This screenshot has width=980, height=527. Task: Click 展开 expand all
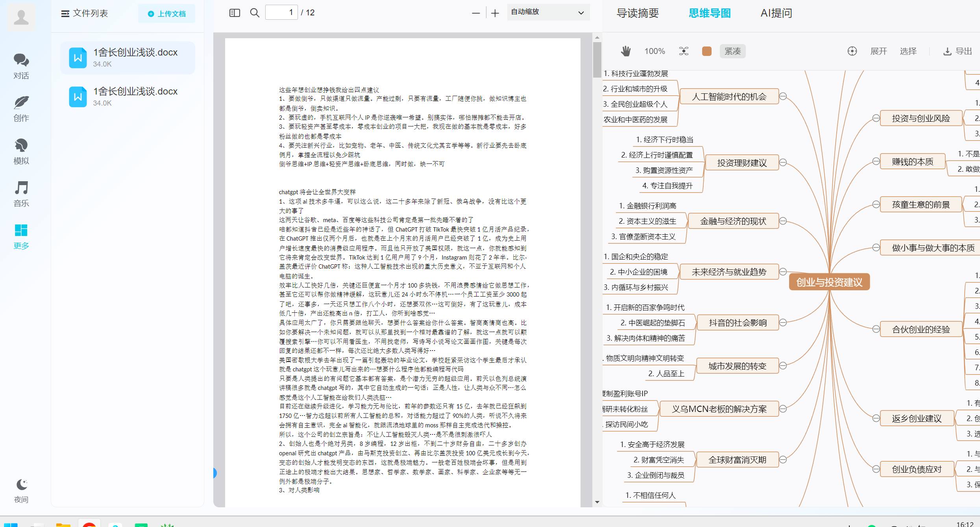point(878,51)
